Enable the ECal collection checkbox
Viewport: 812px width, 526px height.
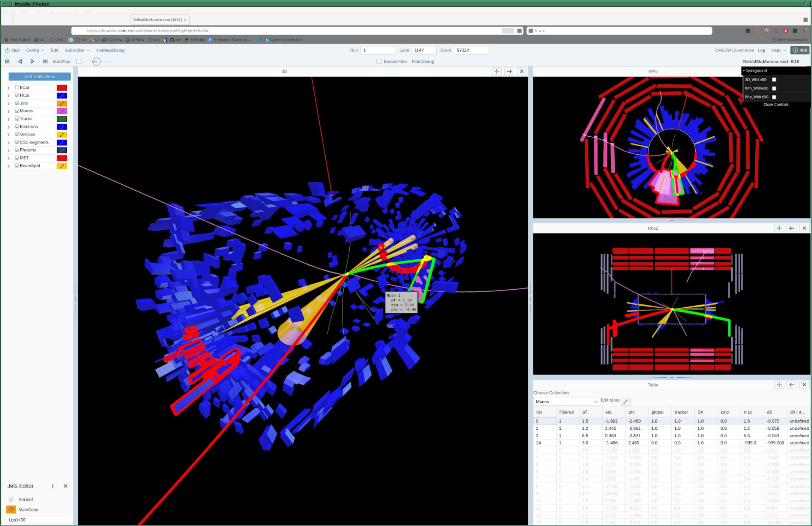17,88
